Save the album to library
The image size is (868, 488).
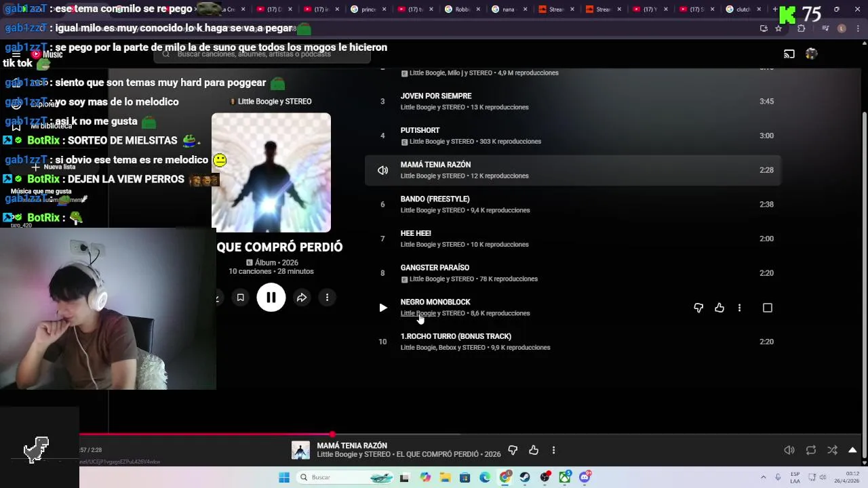pos(240,298)
